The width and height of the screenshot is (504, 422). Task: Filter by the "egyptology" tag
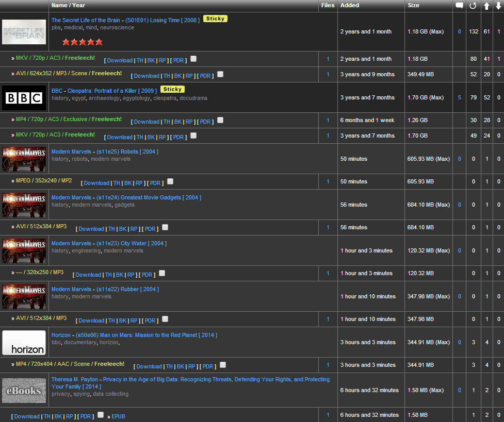point(136,98)
